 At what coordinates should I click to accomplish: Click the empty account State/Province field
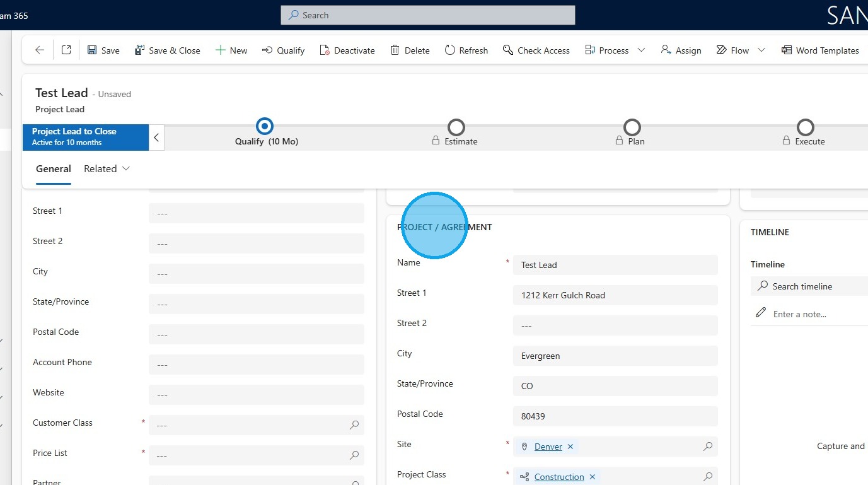tap(257, 304)
